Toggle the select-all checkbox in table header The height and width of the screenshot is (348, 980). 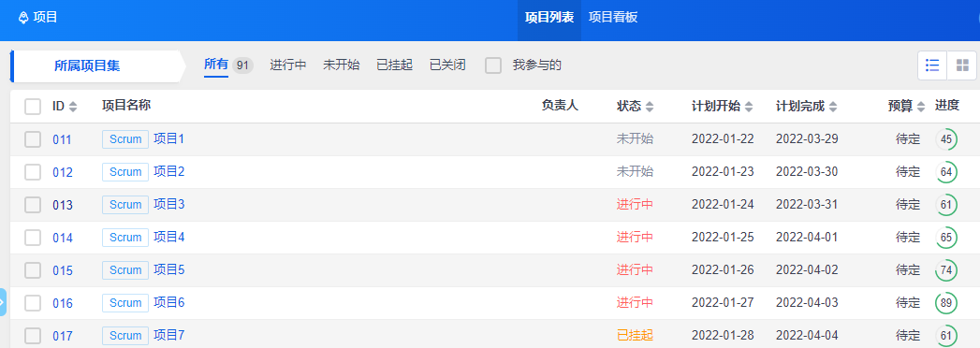click(x=33, y=107)
